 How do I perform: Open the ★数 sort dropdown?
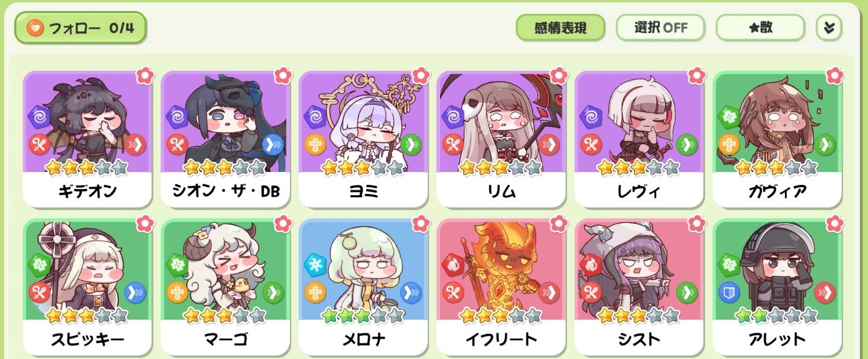point(760,28)
